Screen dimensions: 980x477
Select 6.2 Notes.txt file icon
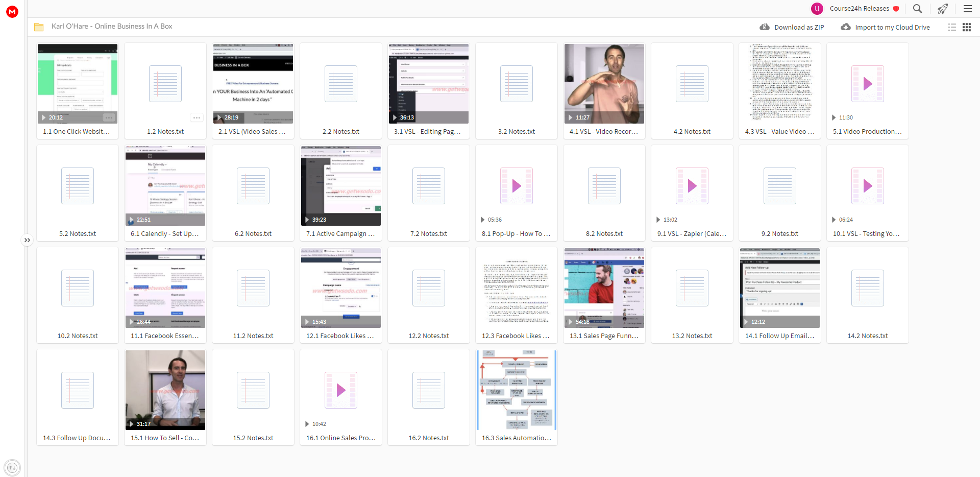click(253, 186)
